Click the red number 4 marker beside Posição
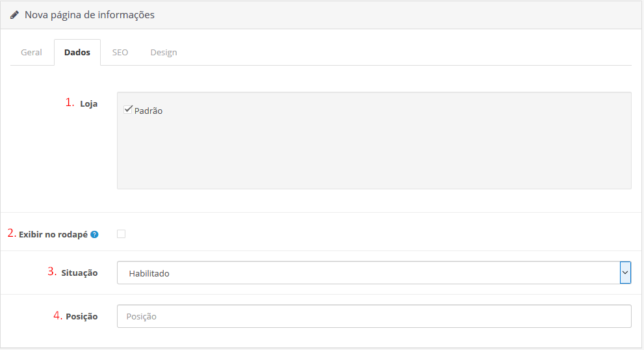This screenshot has width=644, height=350. (58, 316)
